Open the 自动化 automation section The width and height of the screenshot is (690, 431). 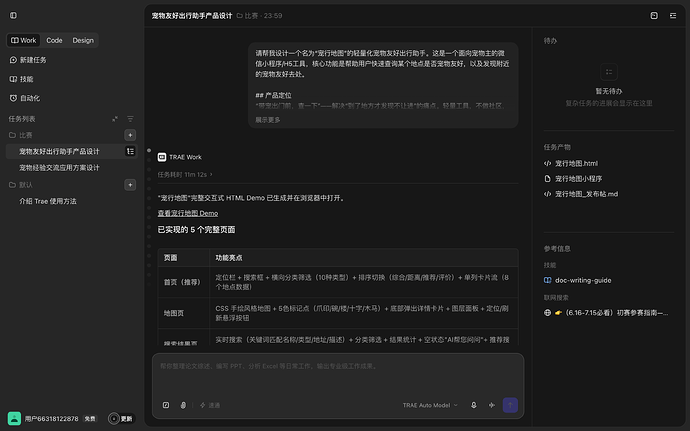[x=25, y=98]
